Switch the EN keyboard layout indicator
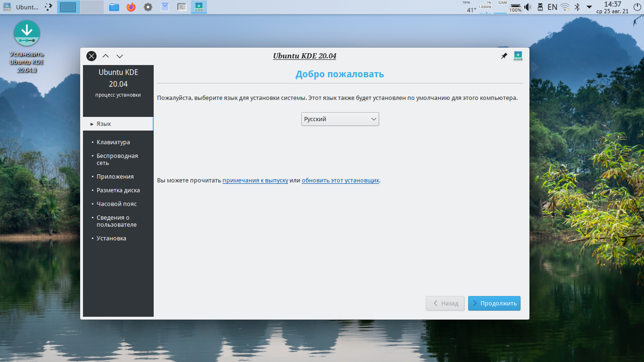Screen dimensions: 644x362 click(x=552, y=7)
